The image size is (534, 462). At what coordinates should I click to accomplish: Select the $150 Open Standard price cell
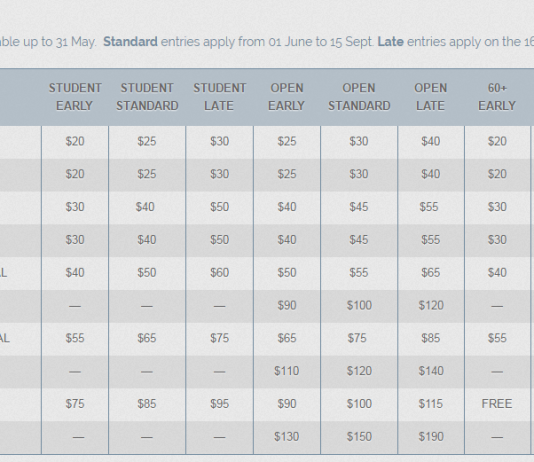359,437
